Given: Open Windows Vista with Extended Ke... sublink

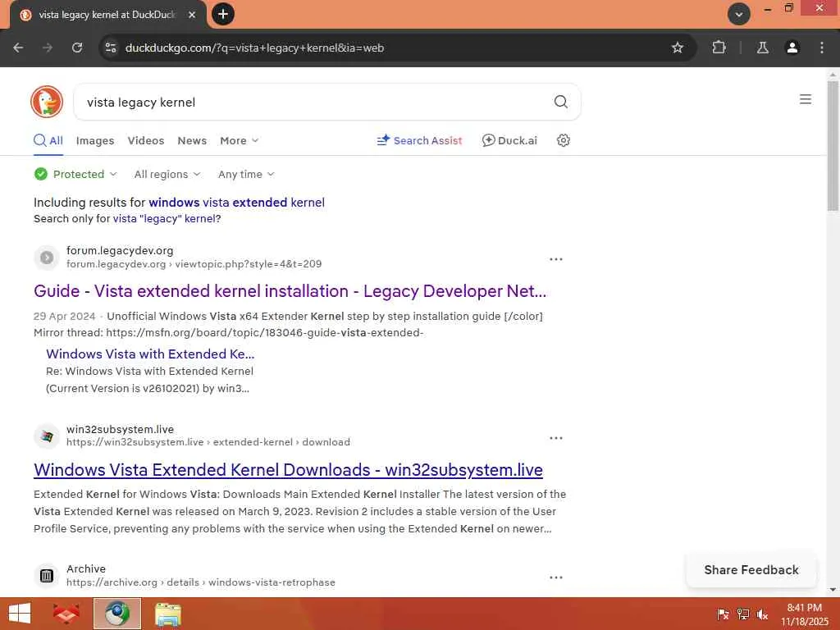Looking at the screenshot, I should pos(150,354).
